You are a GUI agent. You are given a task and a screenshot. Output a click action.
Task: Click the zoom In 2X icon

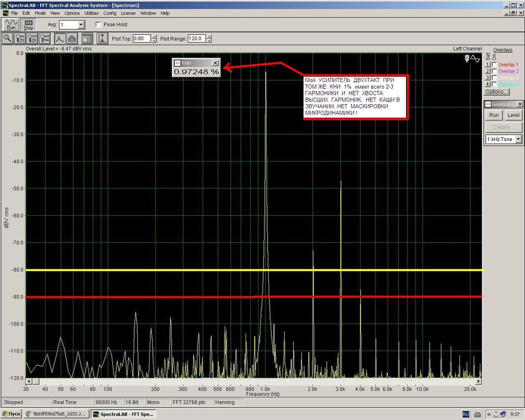[x=20, y=38]
